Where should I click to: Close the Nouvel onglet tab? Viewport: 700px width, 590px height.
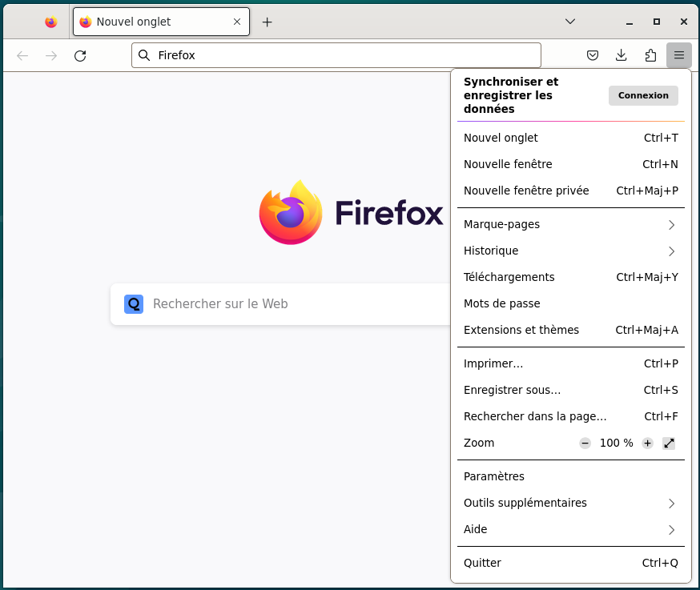coord(237,22)
